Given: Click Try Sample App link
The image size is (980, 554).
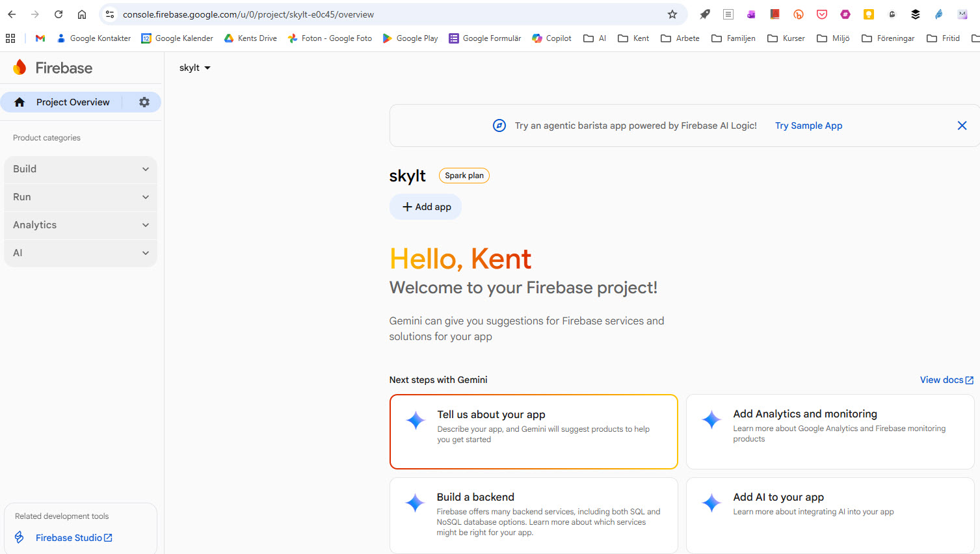Looking at the screenshot, I should pos(808,125).
